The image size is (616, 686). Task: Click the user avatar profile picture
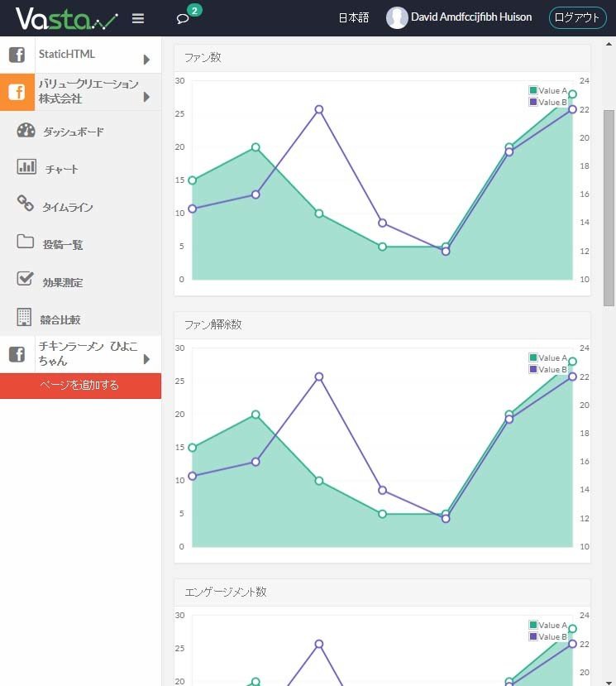point(397,17)
